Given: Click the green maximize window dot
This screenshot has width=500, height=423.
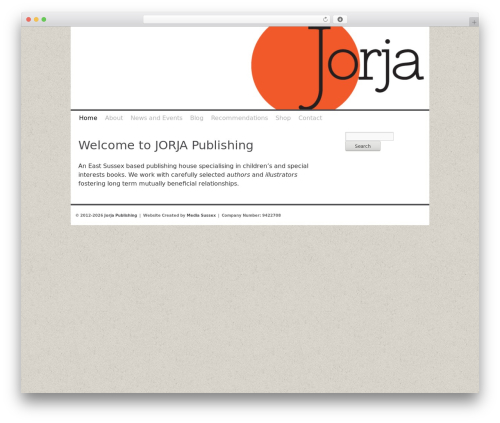Looking at the screenshot, I should click(x=44, y=19).
